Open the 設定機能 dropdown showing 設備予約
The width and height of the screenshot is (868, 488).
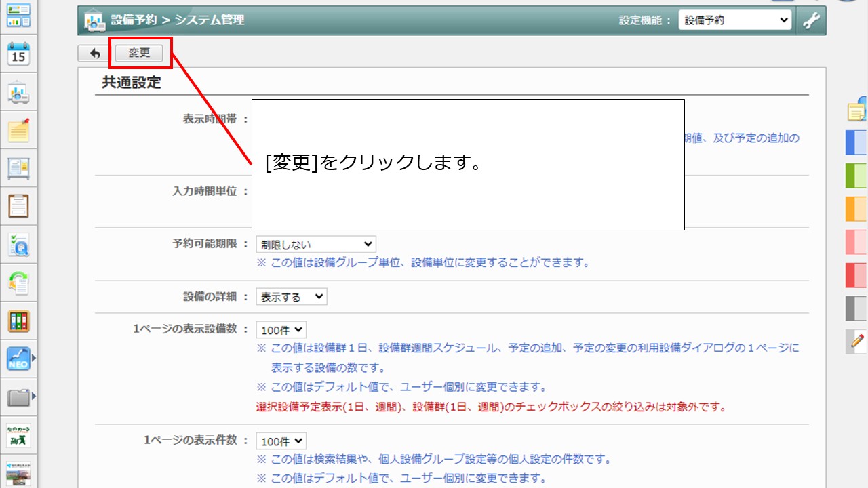734,20
